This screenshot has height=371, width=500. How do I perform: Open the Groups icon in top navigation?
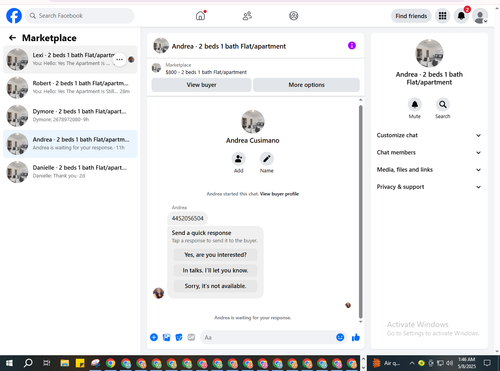(294, 16)
